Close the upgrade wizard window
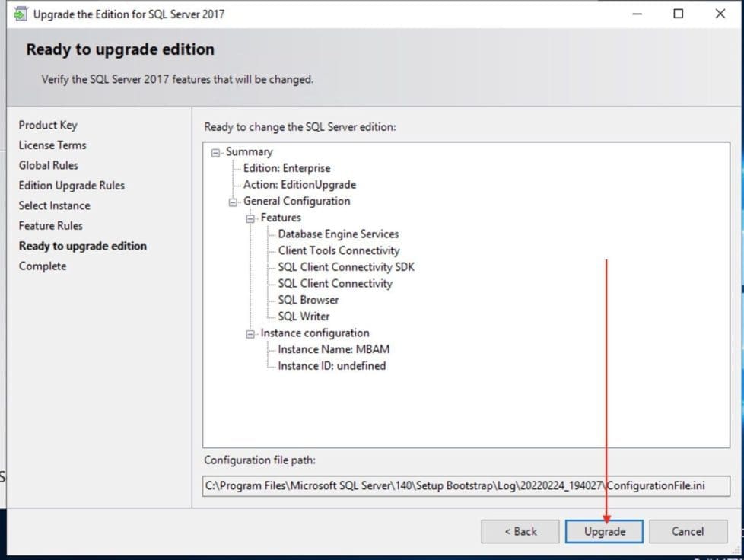The image size is (744, 560). coord(720,14)
